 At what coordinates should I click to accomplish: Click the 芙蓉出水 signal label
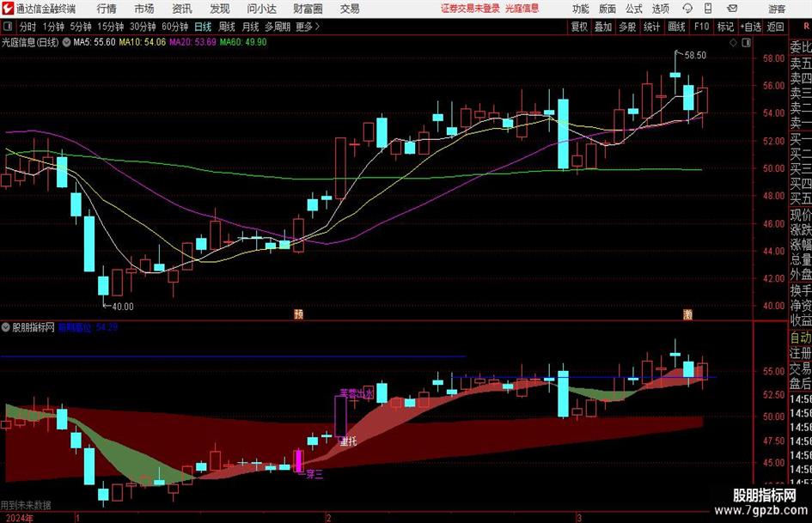(x=357, y=393)
